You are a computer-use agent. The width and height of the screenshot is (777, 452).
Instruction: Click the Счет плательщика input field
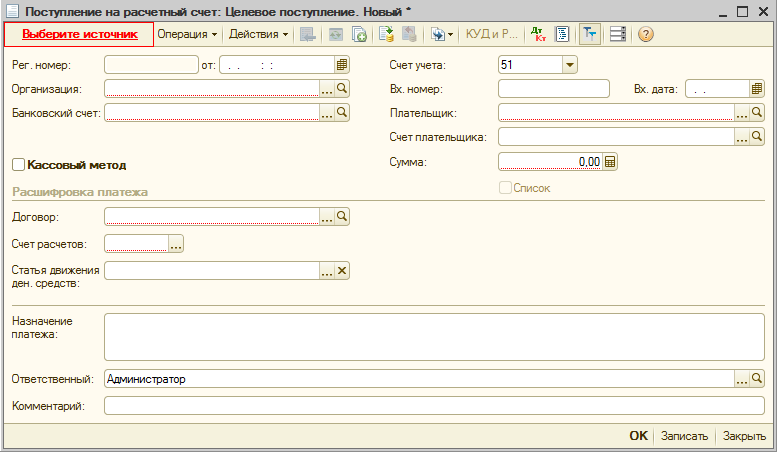616,137
